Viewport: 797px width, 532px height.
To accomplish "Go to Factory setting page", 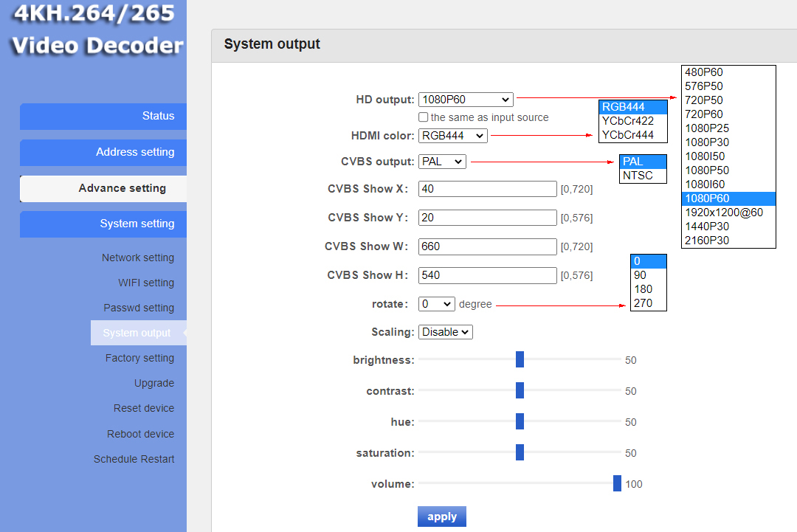I will [x=139, y=358].
